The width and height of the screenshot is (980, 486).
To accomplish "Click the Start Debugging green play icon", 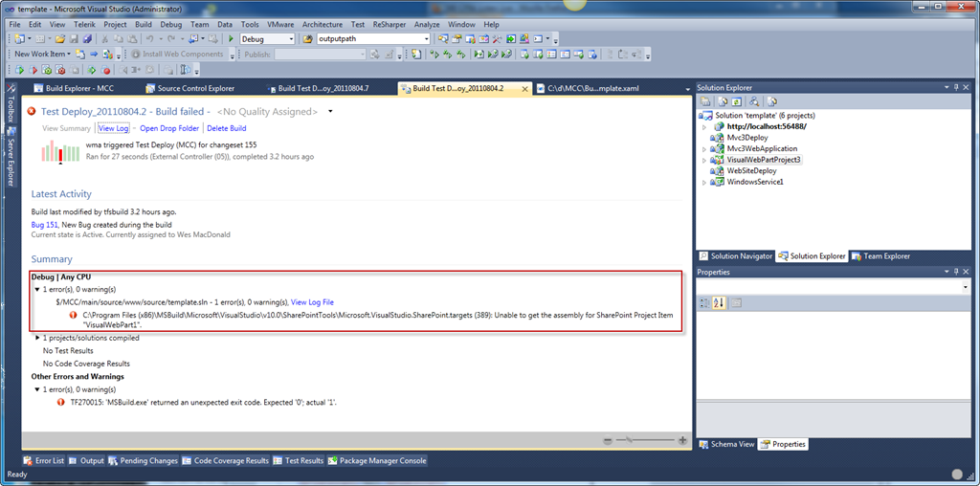I will (232, 39).
